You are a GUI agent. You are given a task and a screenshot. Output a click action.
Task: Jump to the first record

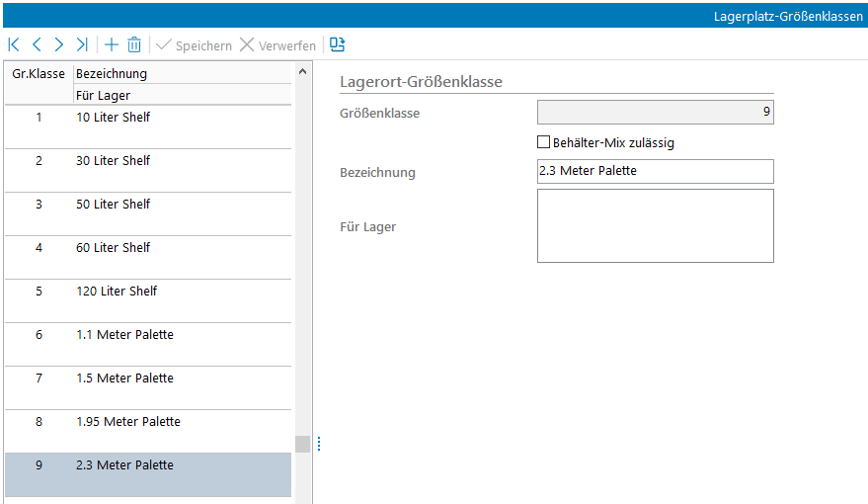pos(14,44)
